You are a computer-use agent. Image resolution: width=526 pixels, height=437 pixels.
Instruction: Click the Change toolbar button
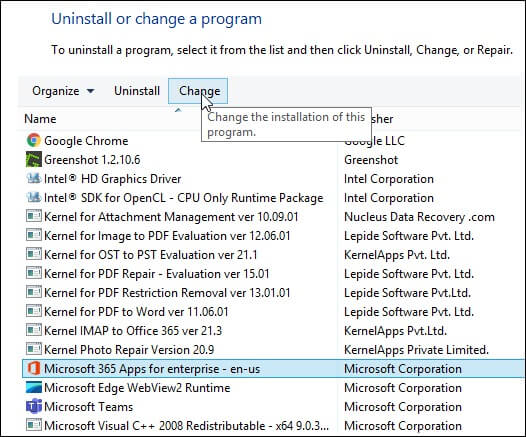(x=198, y=91)
